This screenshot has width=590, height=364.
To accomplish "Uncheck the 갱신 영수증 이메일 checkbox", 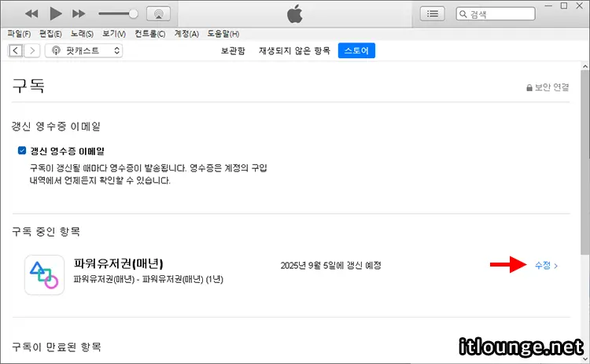I will [22, 151].
